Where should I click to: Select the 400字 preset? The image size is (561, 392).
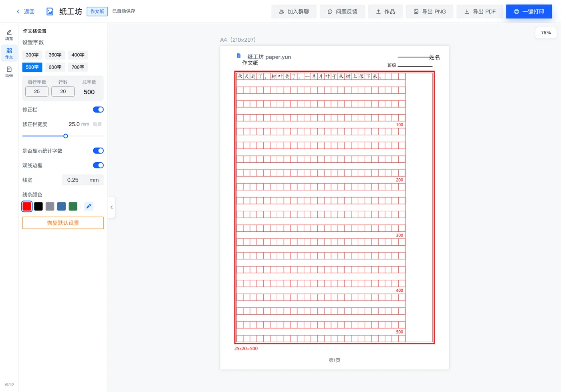(78, 55)
